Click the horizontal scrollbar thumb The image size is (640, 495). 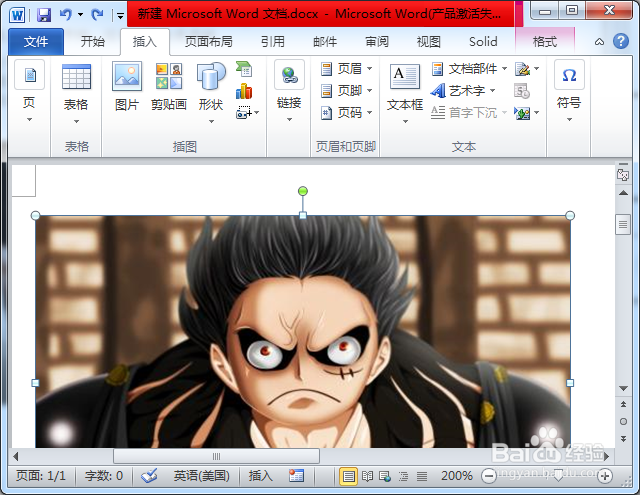coord(216,456)
